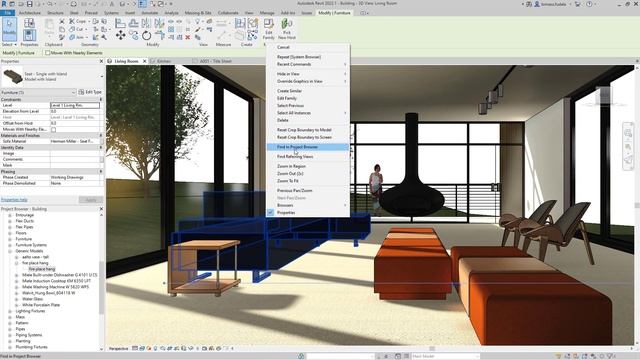
Task: Select the Join geometry tool
Action: point(77,37)
